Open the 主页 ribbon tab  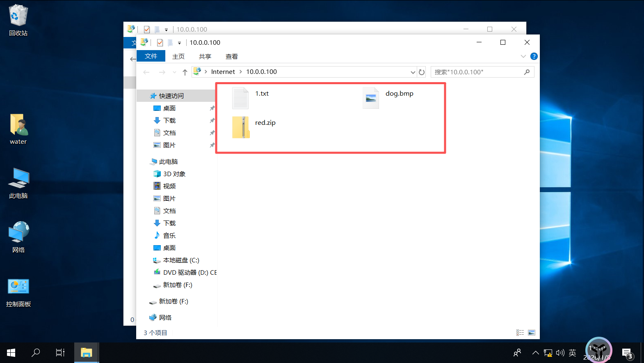178,56
